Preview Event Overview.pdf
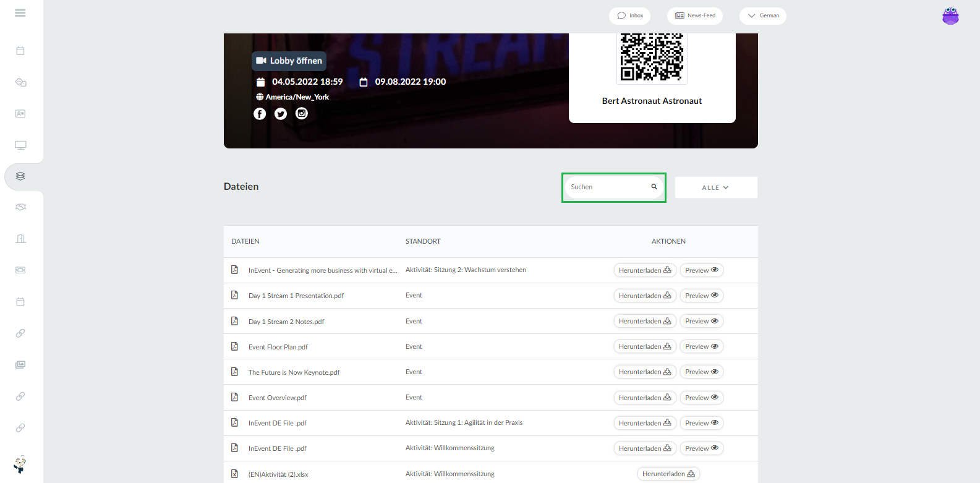The height and width of the screenshot is (483, 980). pos(702,398)
